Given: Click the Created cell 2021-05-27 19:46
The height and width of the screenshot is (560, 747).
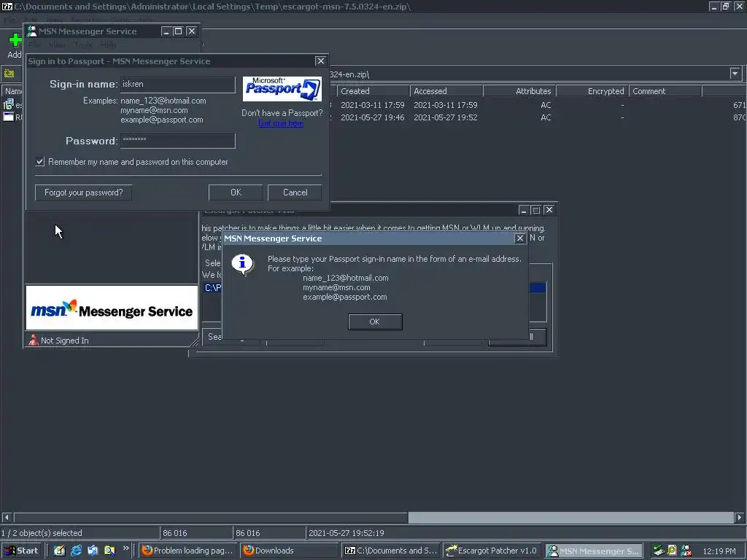Looking at the screenshot, I should [373, 117].
